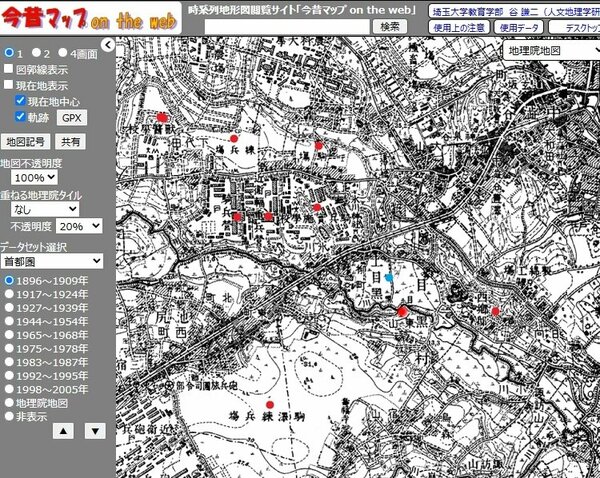Click the 今昔マップ on the web logo
The width and height of the screenshot is (600, 478).
90,18
